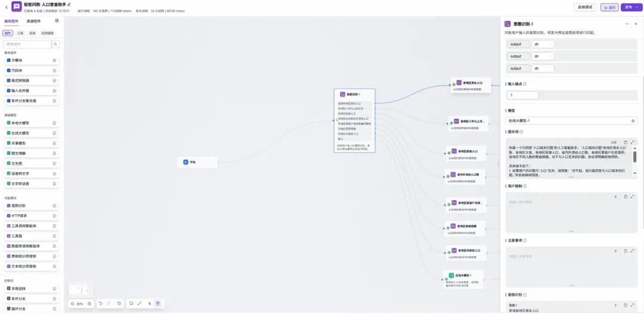Image resolution: width=644 pixels, height=315 pixels.
Task: Click the drag handle of 子模块
Action: pyautogui.click(x=54, y=60)
